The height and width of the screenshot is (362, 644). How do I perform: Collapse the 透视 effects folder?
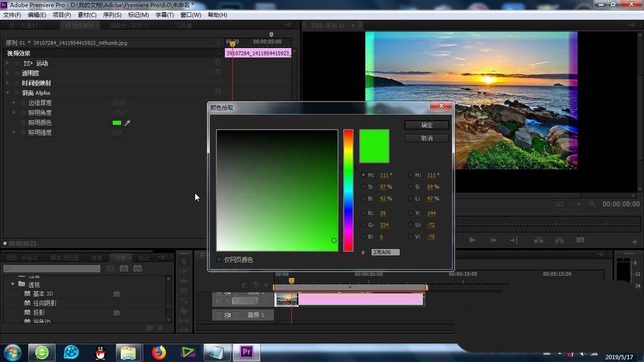click(13, 284)
